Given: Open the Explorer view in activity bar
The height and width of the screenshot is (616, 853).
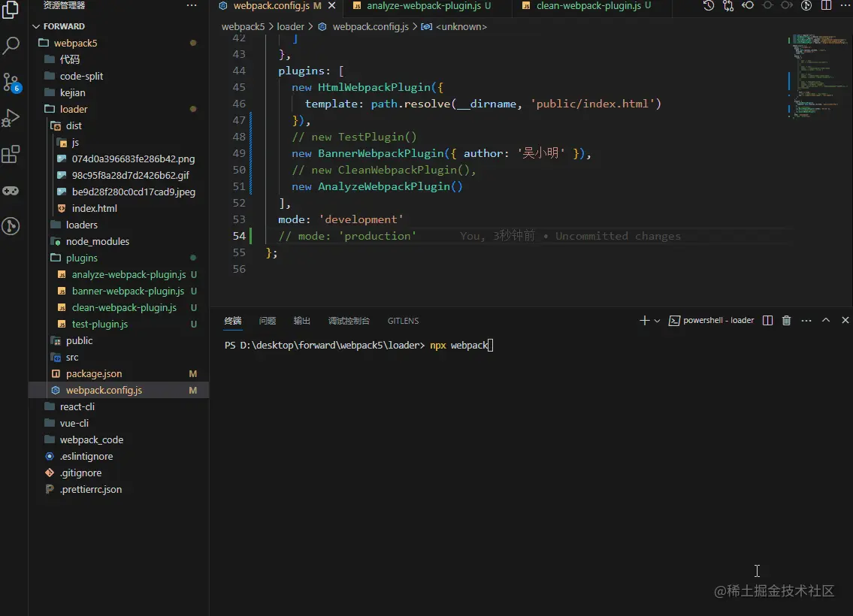Looking at the screenshot, I should point(11,10).
